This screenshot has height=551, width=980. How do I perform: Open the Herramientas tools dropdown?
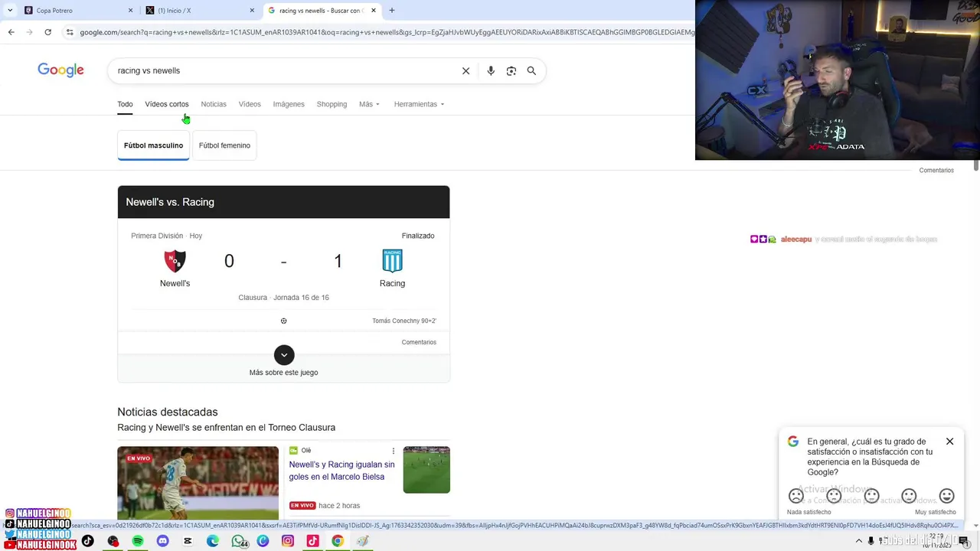click(419, 104)
